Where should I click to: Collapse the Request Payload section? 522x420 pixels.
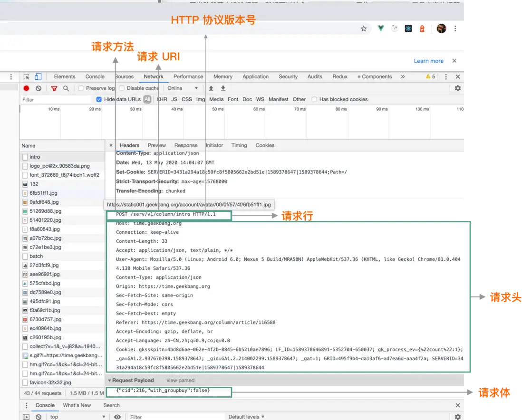point(109,381)
